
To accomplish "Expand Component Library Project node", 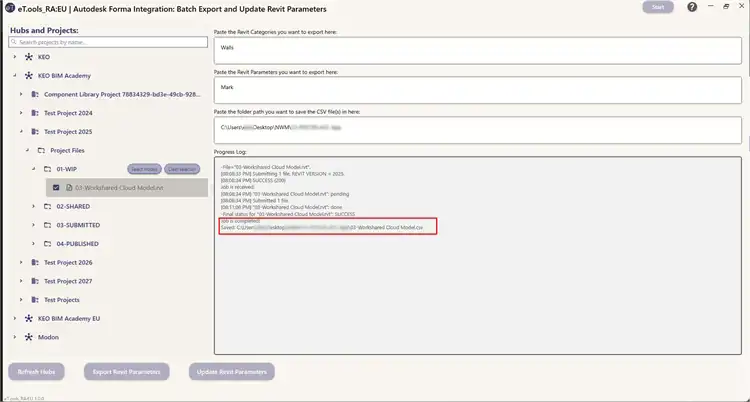I will coord(21,94).
